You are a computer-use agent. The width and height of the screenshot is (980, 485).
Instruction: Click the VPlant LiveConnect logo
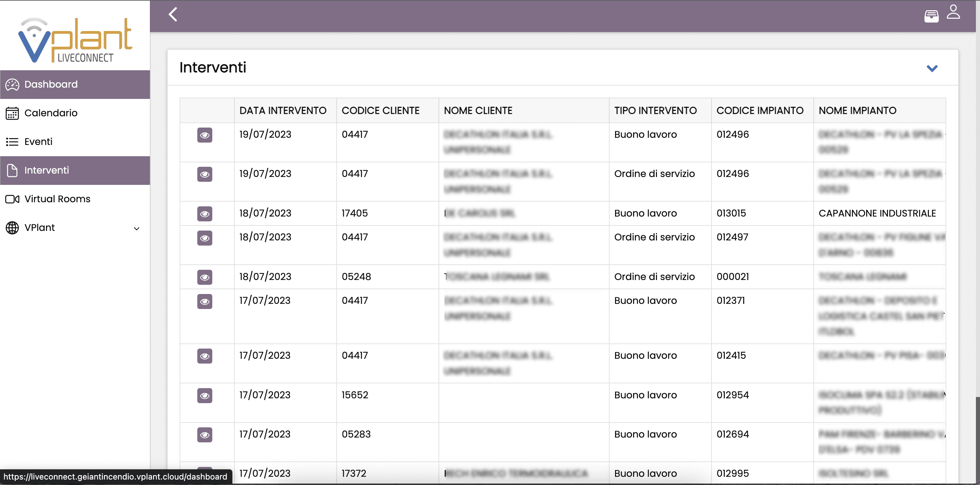[75, 40]
